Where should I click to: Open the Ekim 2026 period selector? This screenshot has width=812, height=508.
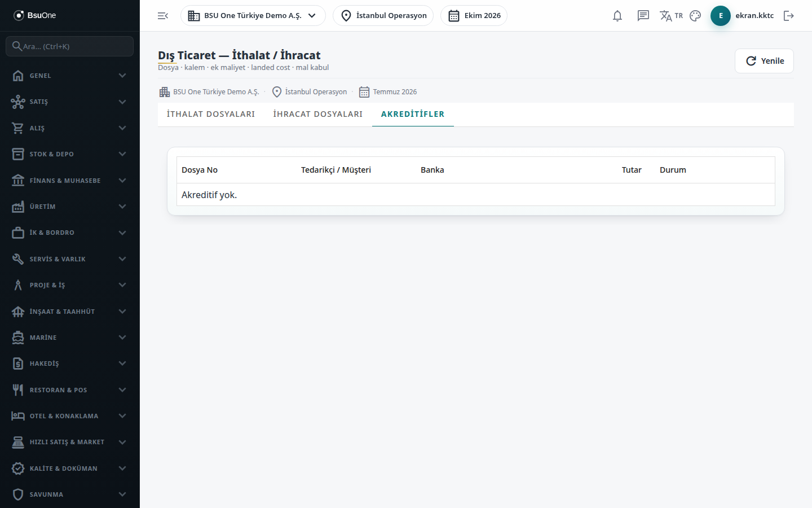coord(474,16)
